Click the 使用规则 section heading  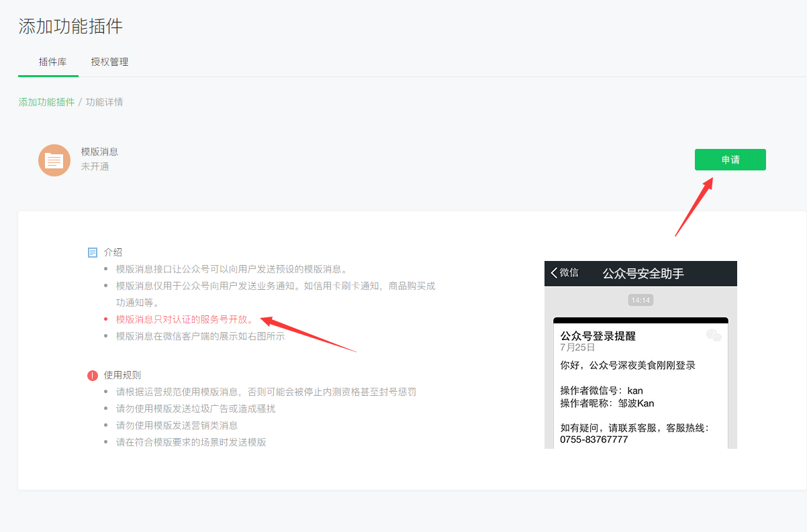(122, 375)
